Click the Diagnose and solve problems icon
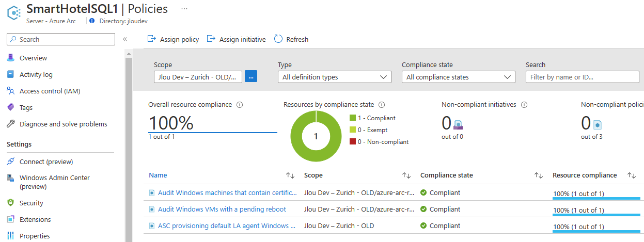The width and height of the screenshot is (644, 242). point(10,124)
